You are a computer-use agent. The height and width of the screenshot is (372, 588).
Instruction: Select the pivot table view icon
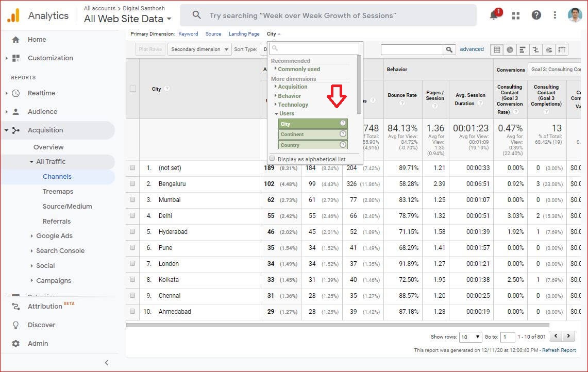(562, 49)
